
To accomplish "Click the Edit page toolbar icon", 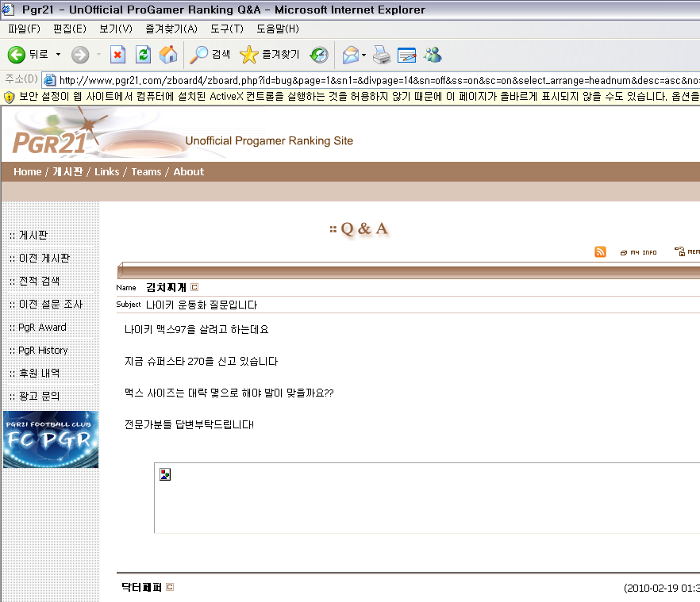I will (406, 55).
